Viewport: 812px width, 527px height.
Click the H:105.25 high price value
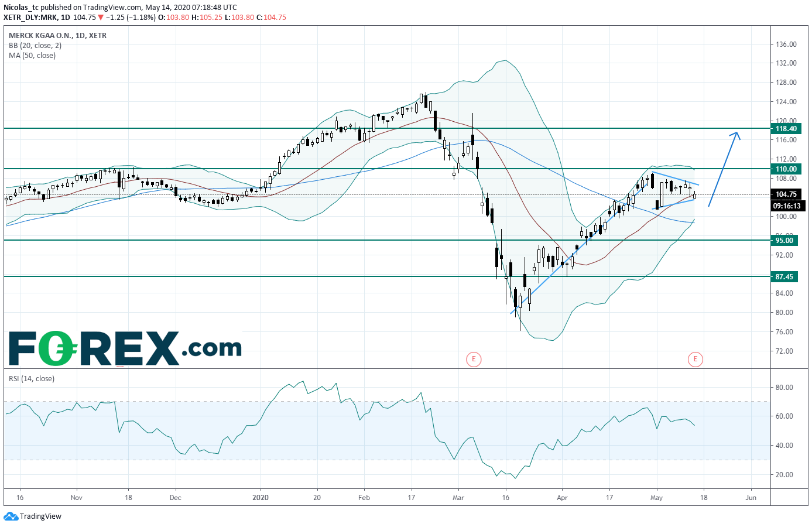[x=207, y=18]
